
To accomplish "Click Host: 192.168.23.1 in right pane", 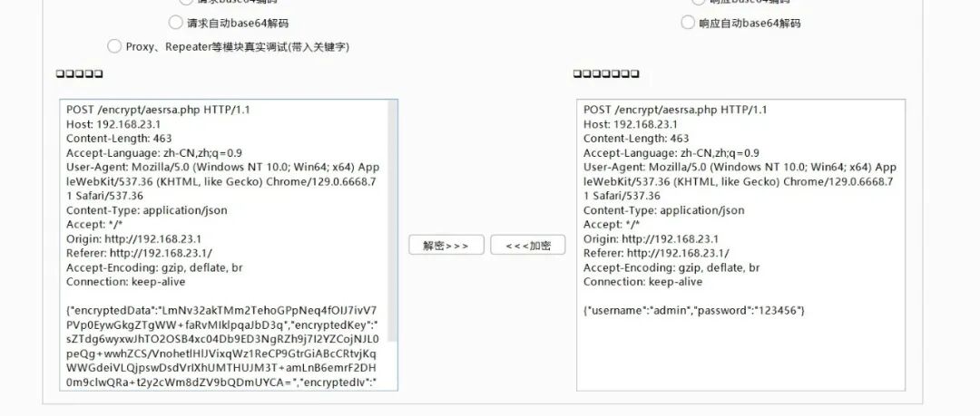I will click(631, 124).
